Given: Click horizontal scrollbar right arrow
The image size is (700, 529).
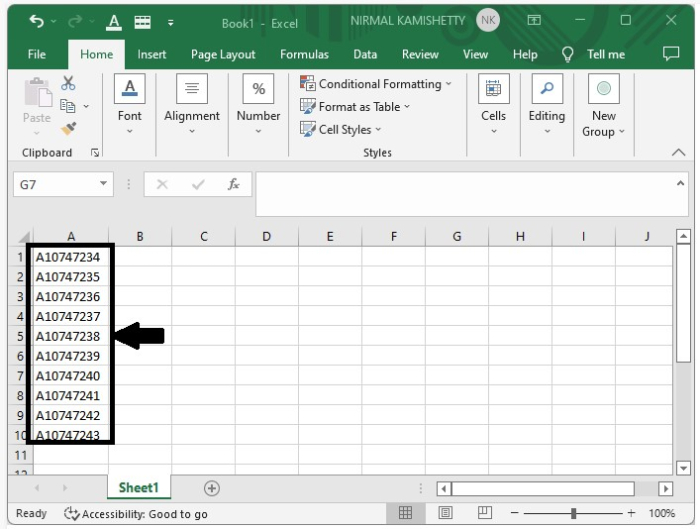Looking at the screenshot, I should click(666, 489).
